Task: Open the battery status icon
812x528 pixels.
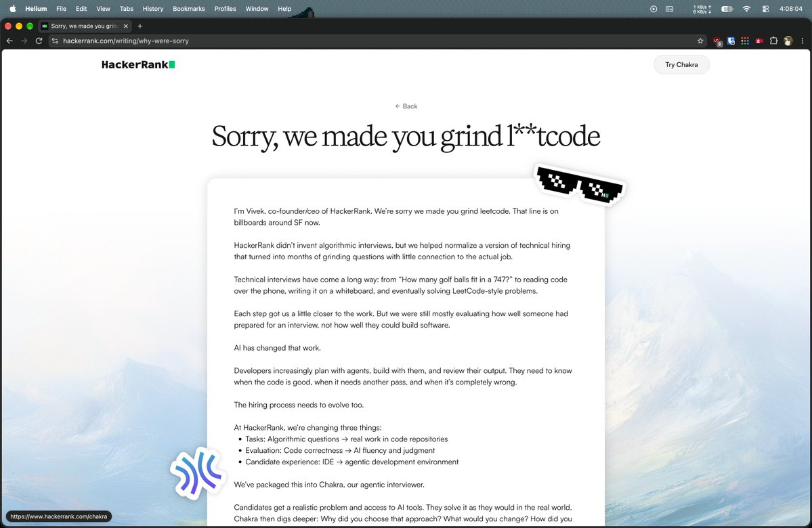Action: pos(727,9)
